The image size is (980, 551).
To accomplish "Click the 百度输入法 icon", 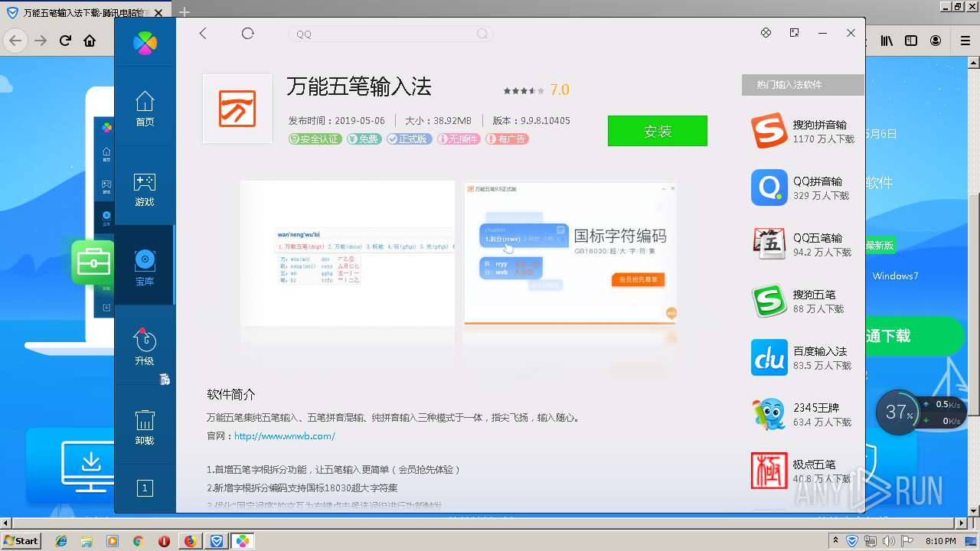I will [769, 357].
